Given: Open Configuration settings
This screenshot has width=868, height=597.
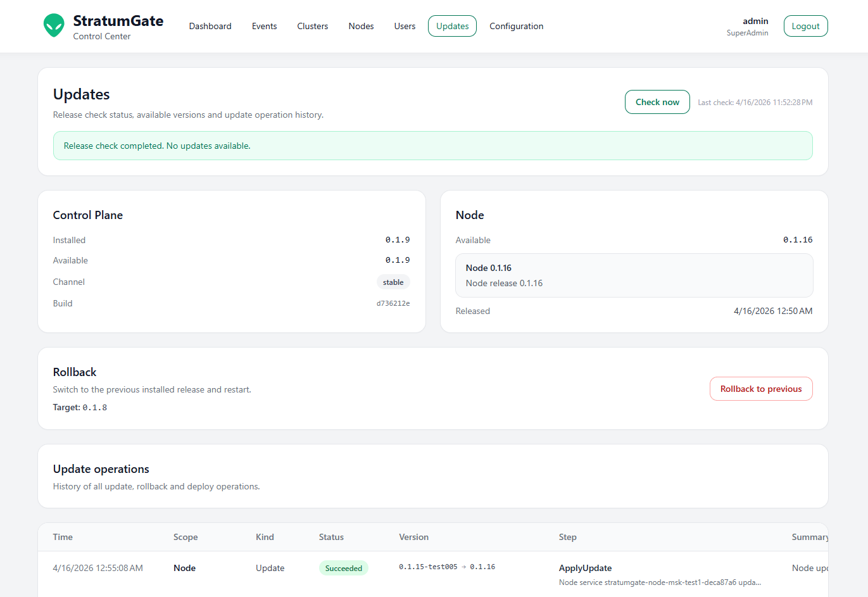Looking at the screenshot, I should pyautogui.click(x=516, y=26).
